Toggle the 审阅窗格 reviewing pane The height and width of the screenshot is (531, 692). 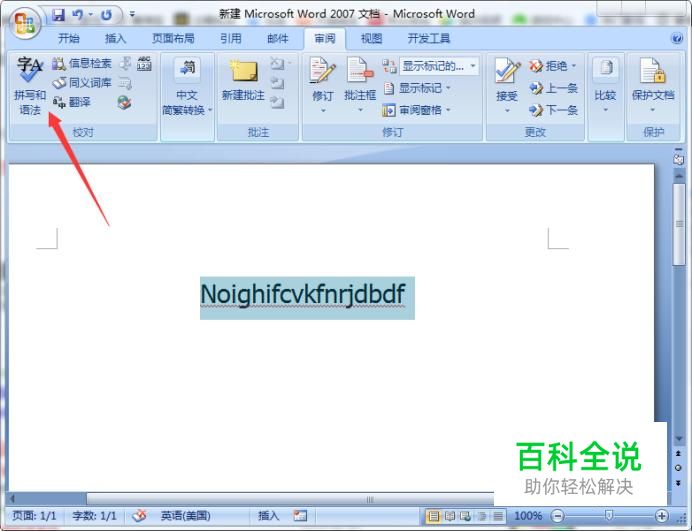click(412, 110)
